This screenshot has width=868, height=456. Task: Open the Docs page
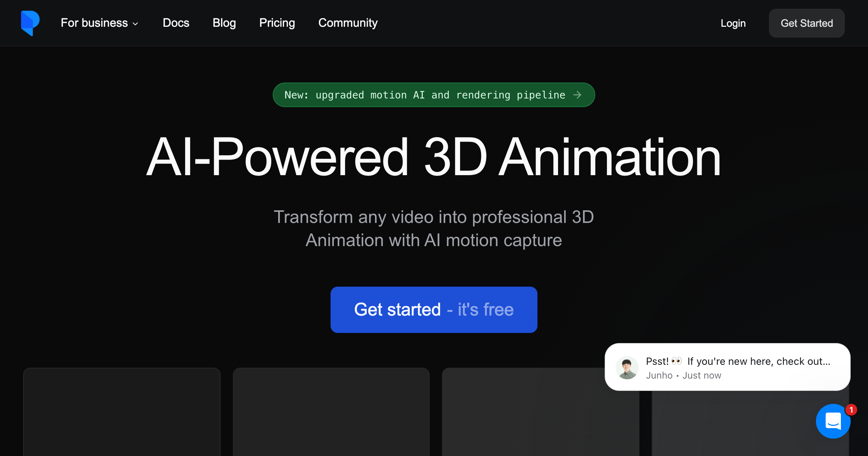(x=176, y=23)
